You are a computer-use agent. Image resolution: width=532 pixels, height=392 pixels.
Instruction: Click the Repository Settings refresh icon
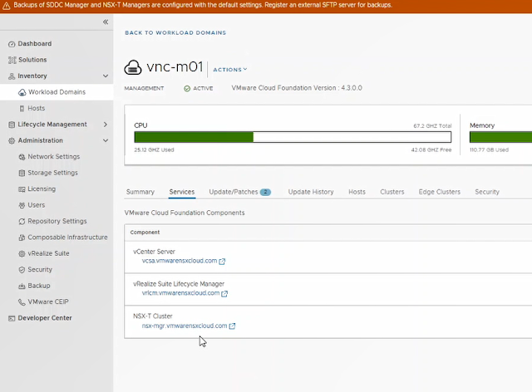point(22,222)
